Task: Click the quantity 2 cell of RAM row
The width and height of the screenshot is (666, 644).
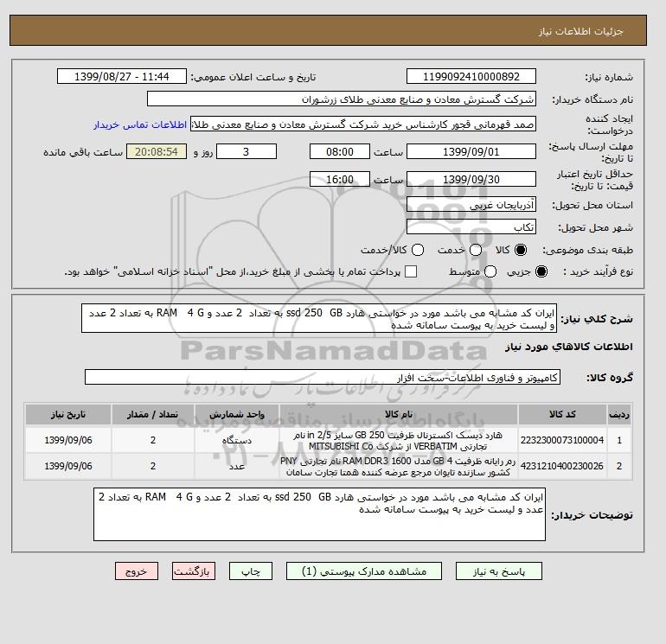Action: 153,466
